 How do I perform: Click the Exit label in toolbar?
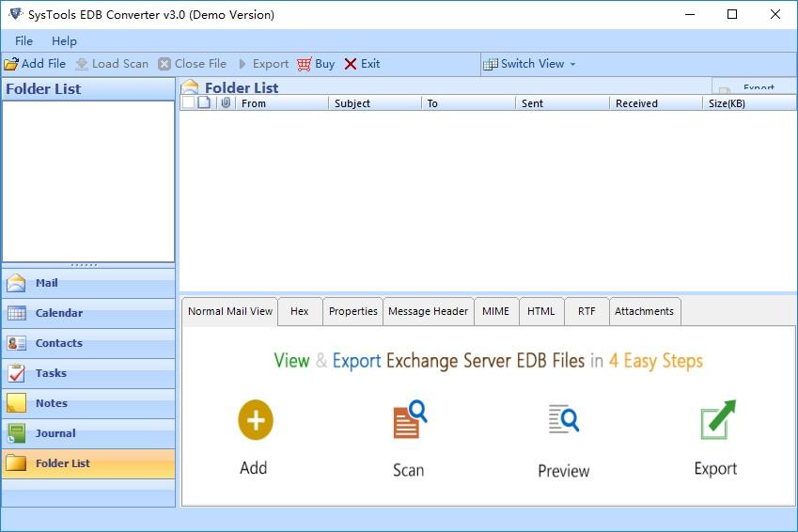370,64
